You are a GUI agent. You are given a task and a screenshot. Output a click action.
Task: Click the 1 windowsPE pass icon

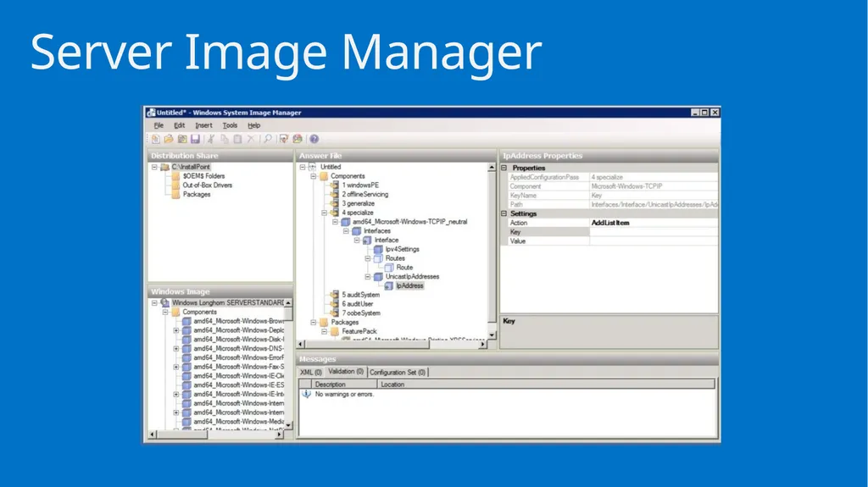334,185
